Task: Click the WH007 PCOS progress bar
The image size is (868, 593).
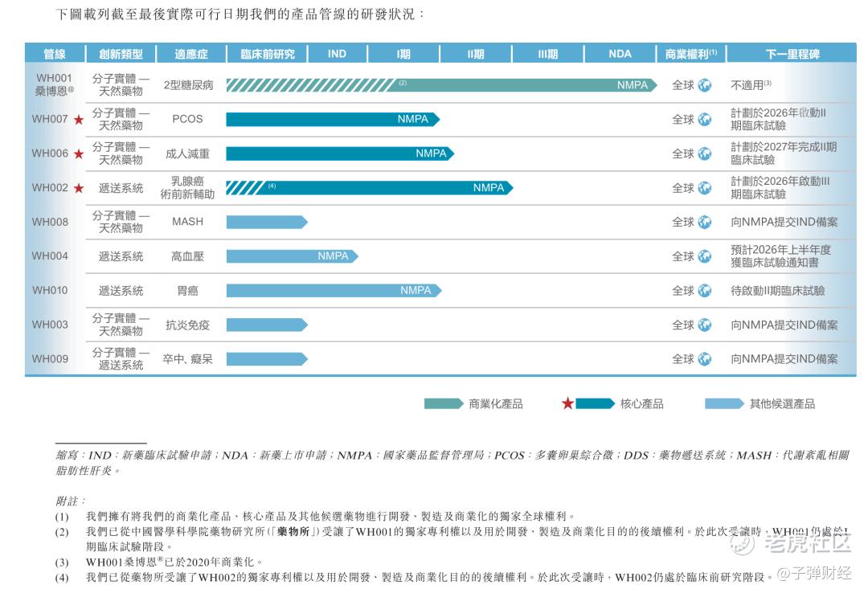Action: click(x=333, y=120)
